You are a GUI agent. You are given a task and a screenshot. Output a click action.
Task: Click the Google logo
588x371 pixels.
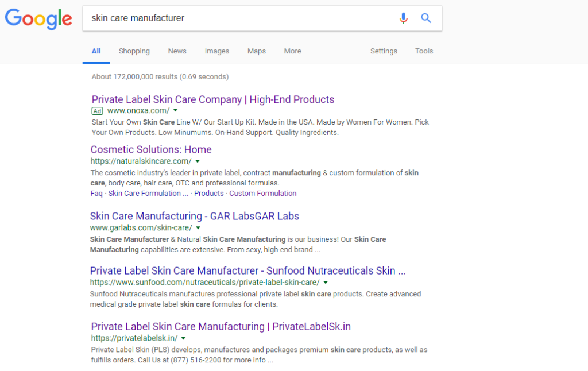(x=38, y=19)
